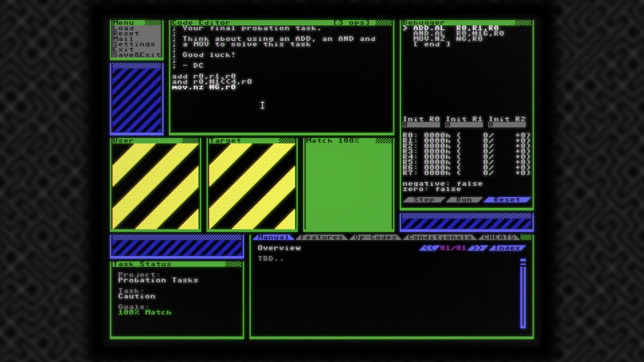The height and width of the screenshot is (362, 644).
Task: Open the CHEATS tab
Action: click(x=499, y=237)
